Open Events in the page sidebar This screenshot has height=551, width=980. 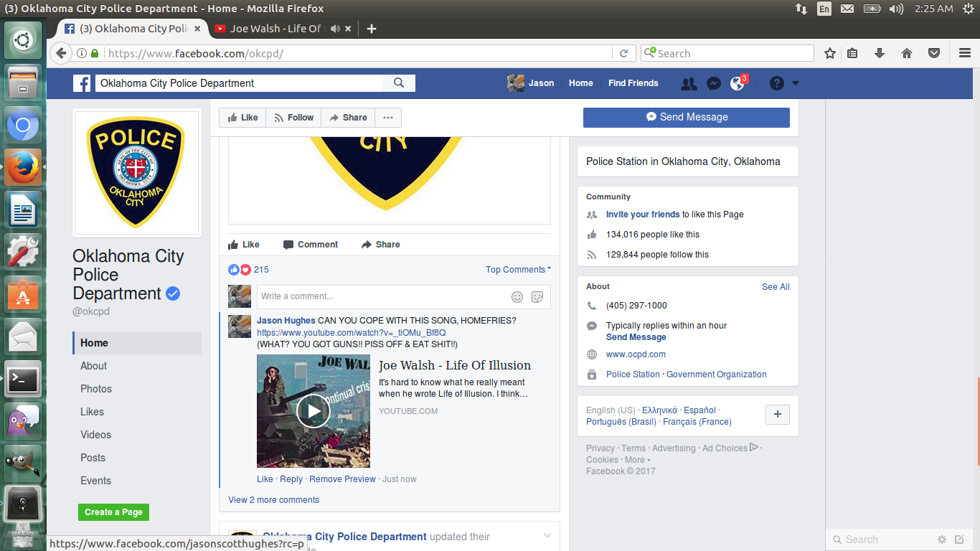click(95, 481)
